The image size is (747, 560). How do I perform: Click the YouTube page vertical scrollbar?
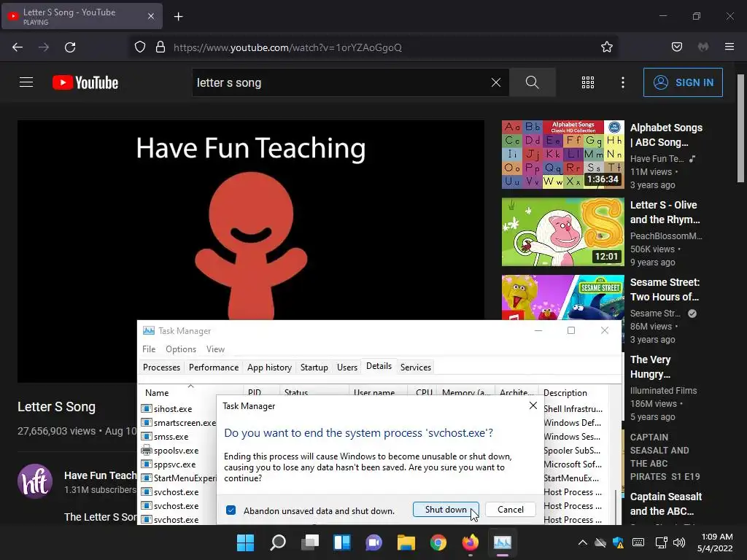click(x=741, y=128)
